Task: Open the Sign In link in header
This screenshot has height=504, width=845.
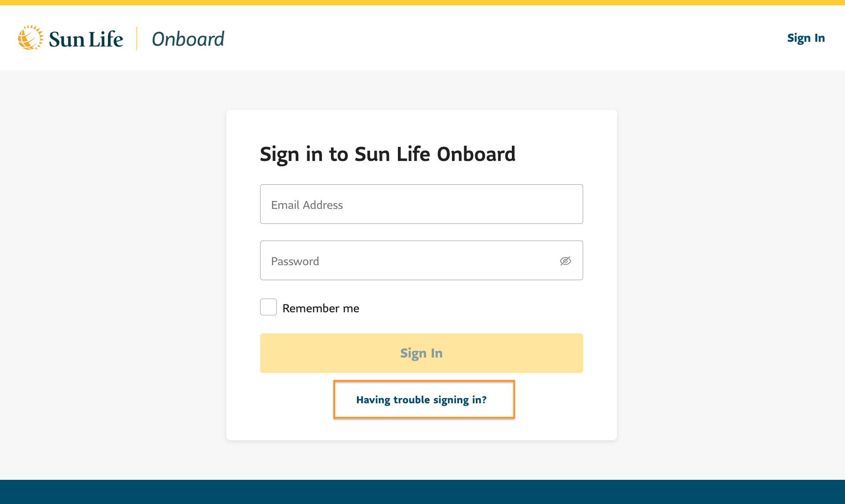Action: pyautogui.click(x=806, y=38)
